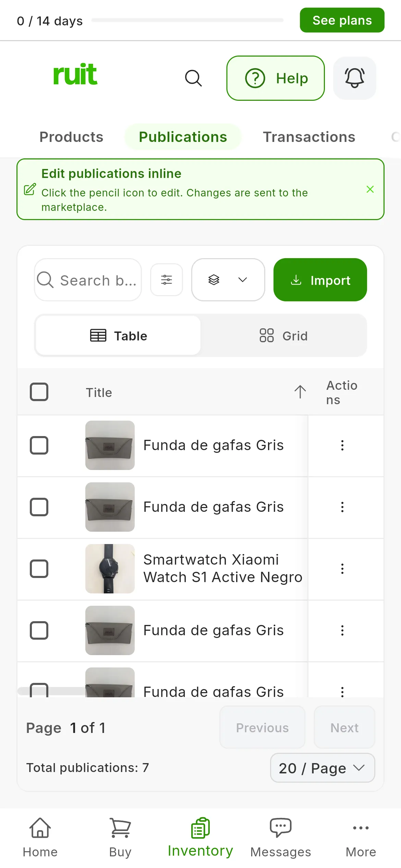The image size is (401, 868).
Task: Check the Smartwatch Xiaomi Watch row checkbox
Action: coord(39,569)
